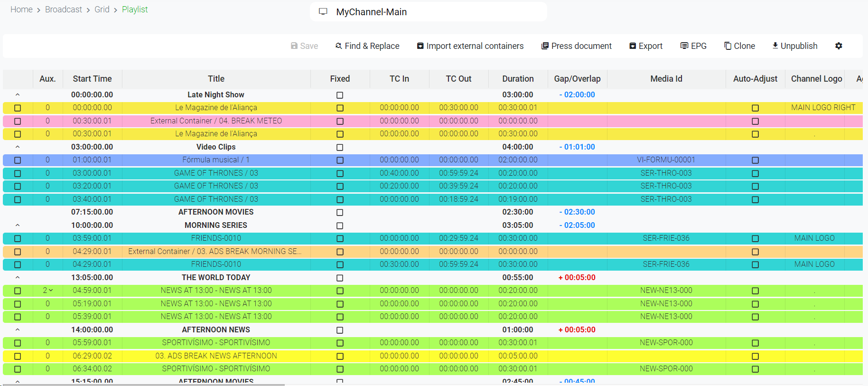The width and height of the screenshot is (868, 386).
Task: Click the MyChannel-Main channel field
Action: [428, 12]
